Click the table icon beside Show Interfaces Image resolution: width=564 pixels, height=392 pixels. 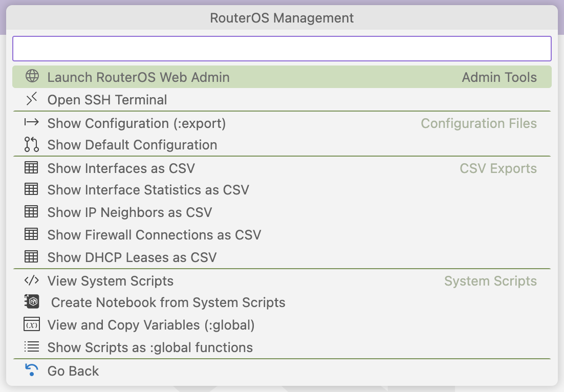(x=32, y=168)
